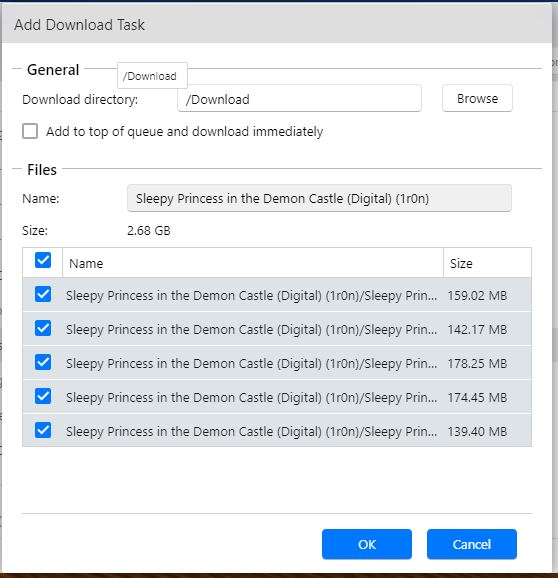
Task: Confirm with the OK button
Action: [x=367, y=544]
